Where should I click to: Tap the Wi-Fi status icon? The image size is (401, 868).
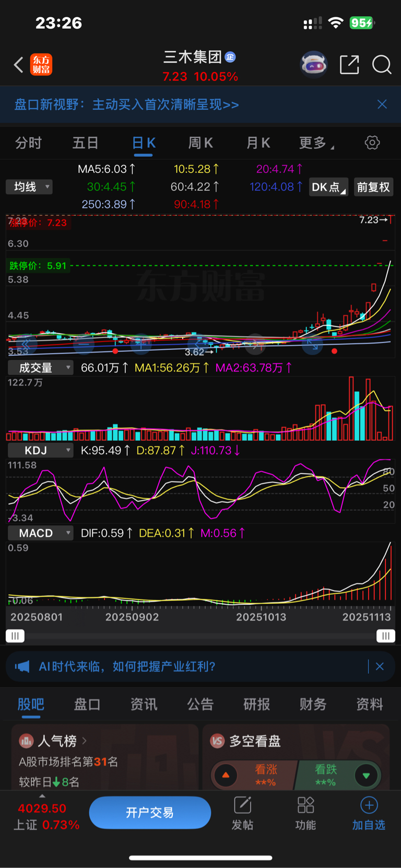336,23
